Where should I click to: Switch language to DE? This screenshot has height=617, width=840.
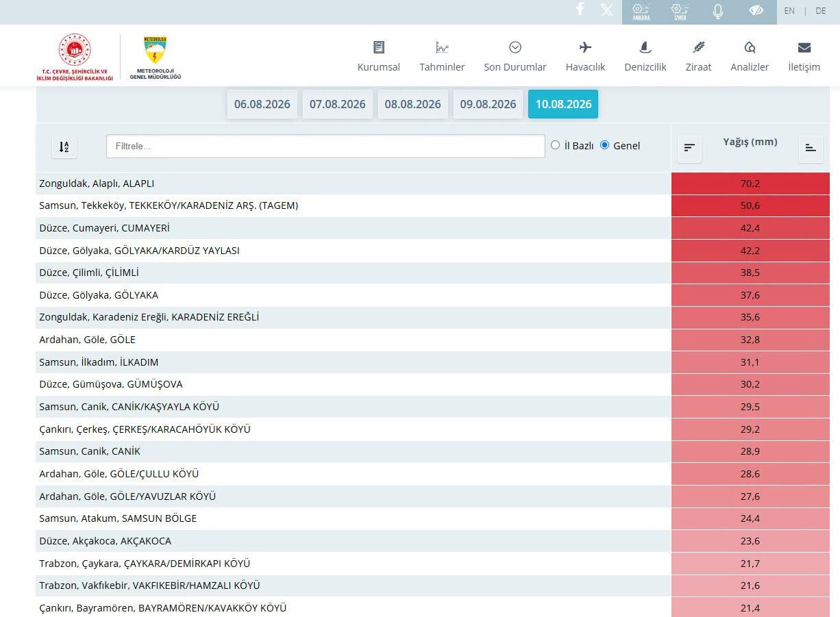[x=821, y=11]
